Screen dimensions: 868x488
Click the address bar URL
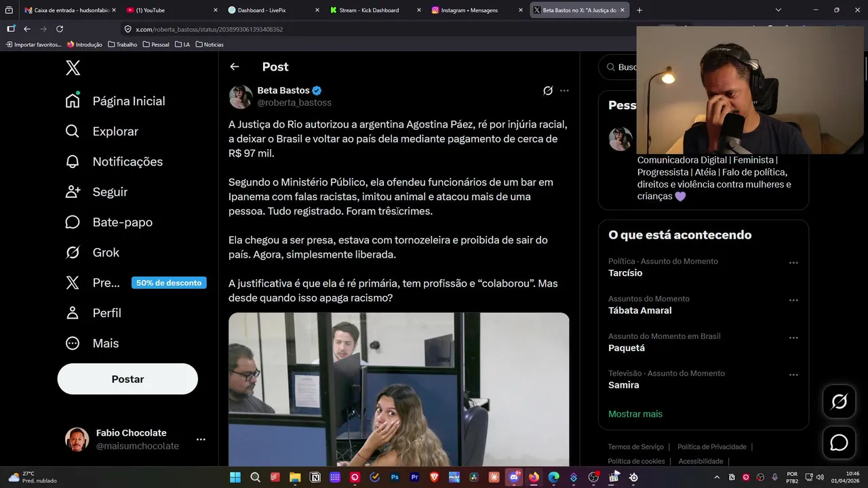209,29
